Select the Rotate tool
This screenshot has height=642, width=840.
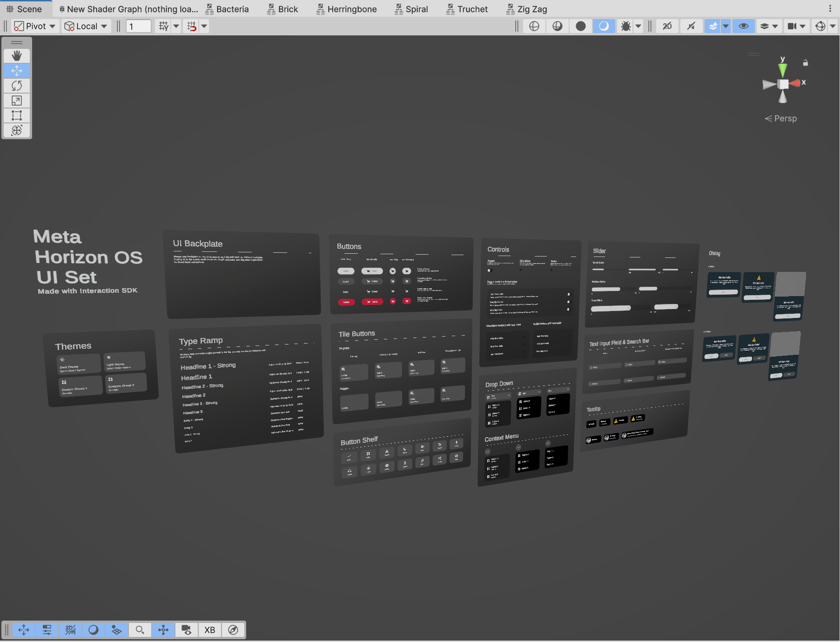click(x=17, y=86)
